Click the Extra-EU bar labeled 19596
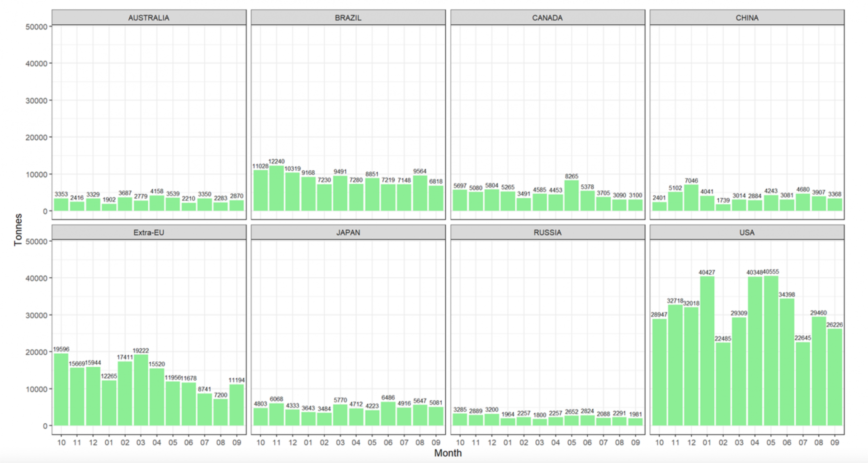Image resolution: width=868 pixels, height=463 pixels. tap(61, 389)
